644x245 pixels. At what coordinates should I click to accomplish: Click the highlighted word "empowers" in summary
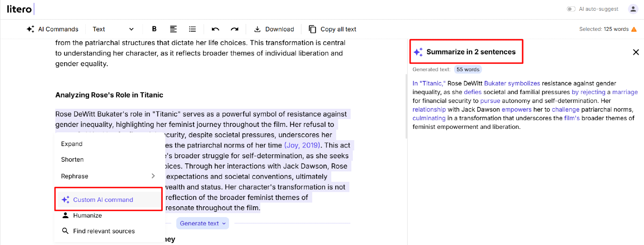coord(516,109)
